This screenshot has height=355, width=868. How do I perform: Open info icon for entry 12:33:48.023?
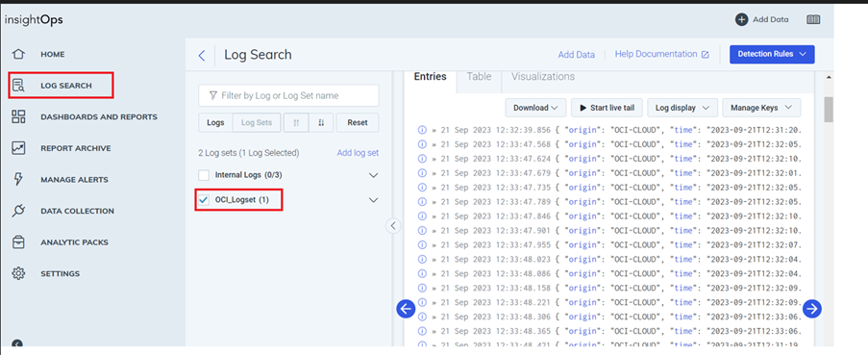click(422, 259)
